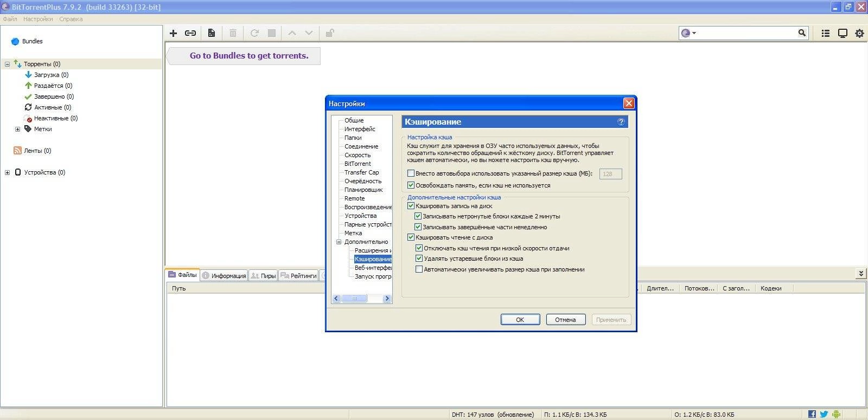Click the Start torrent circular arrow icon
868x420 pixels.
[x=254, y=33]
